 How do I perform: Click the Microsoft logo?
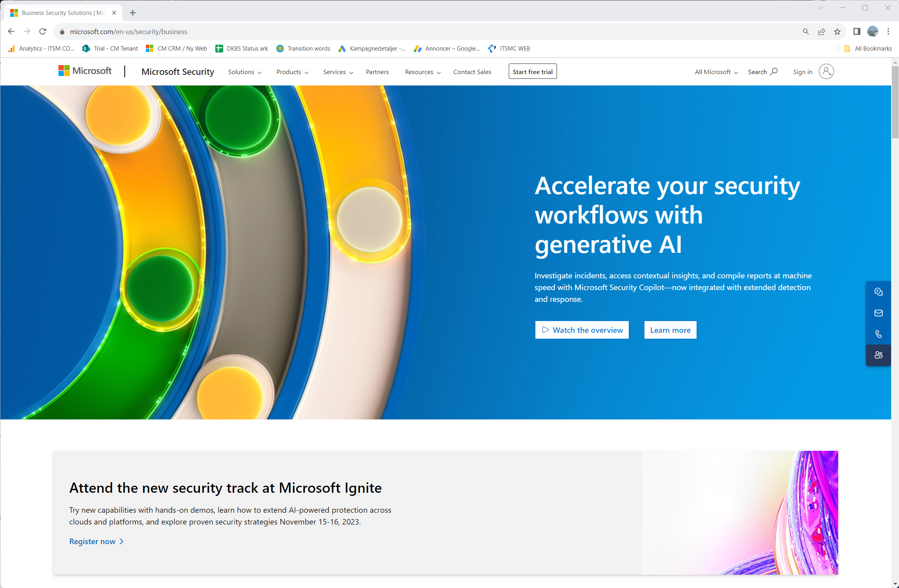(x=85, y=71)
